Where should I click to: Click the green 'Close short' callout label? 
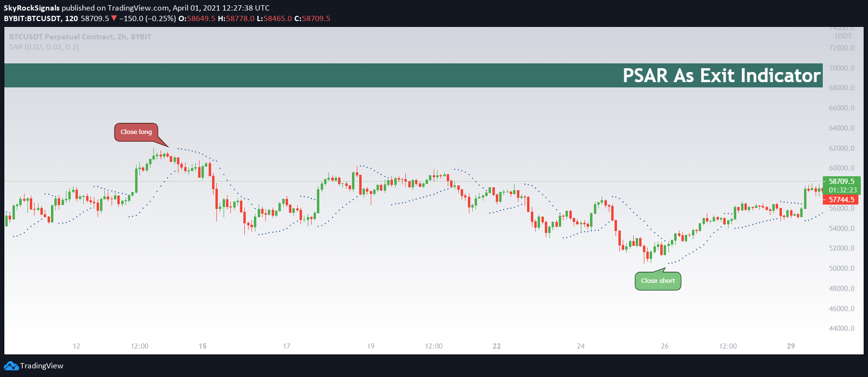tap(658, 281)
